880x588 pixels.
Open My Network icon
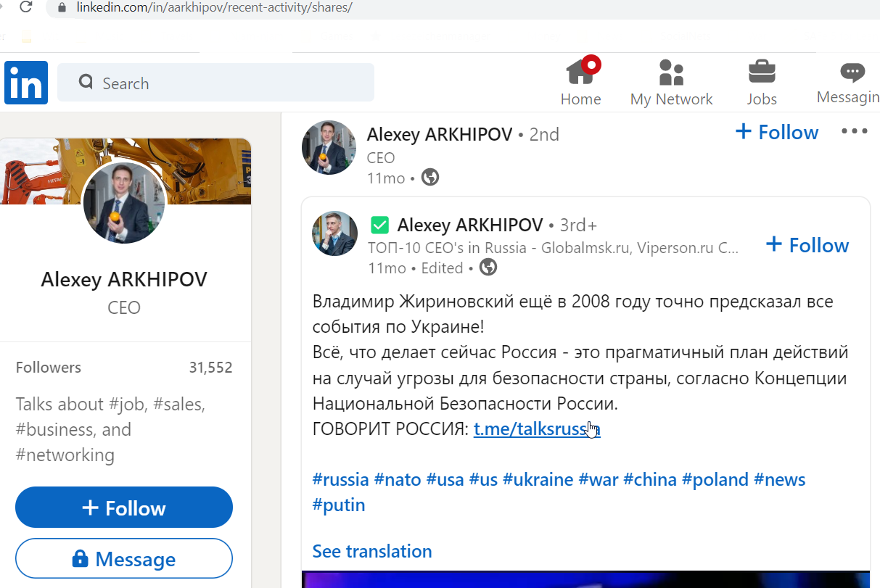pos(671,73)
